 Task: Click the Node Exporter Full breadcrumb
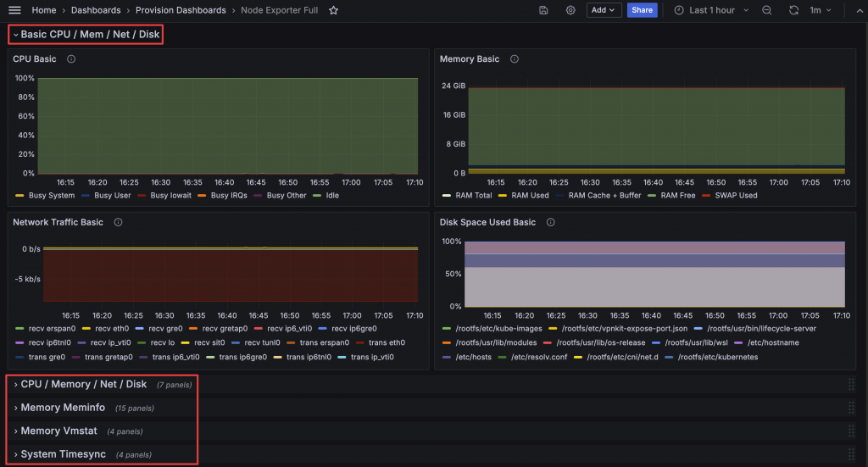click(279, 10)
